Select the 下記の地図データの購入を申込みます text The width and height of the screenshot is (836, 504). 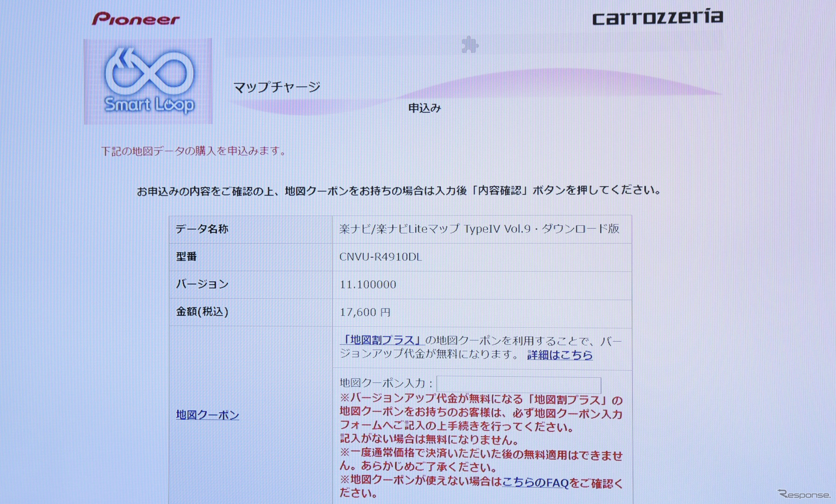coord(194,151)
